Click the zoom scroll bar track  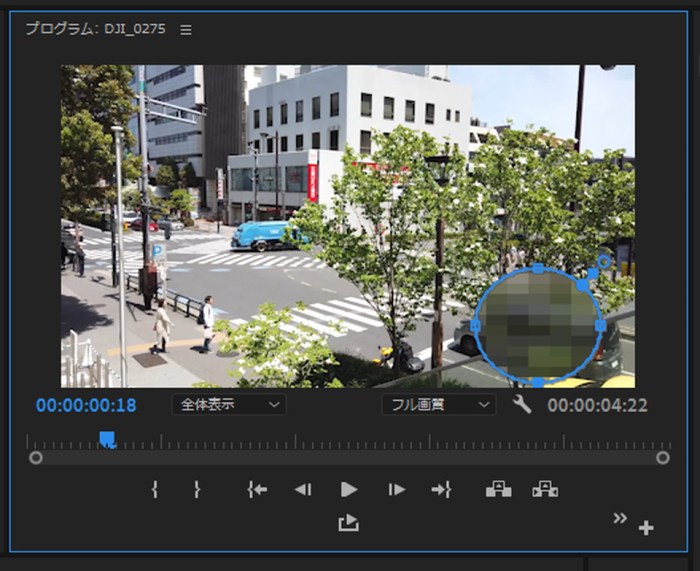coord(349,458)
